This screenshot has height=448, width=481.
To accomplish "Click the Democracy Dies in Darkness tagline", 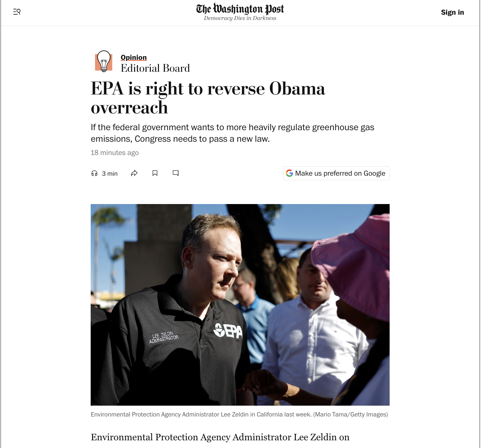I will click(240, 18).
